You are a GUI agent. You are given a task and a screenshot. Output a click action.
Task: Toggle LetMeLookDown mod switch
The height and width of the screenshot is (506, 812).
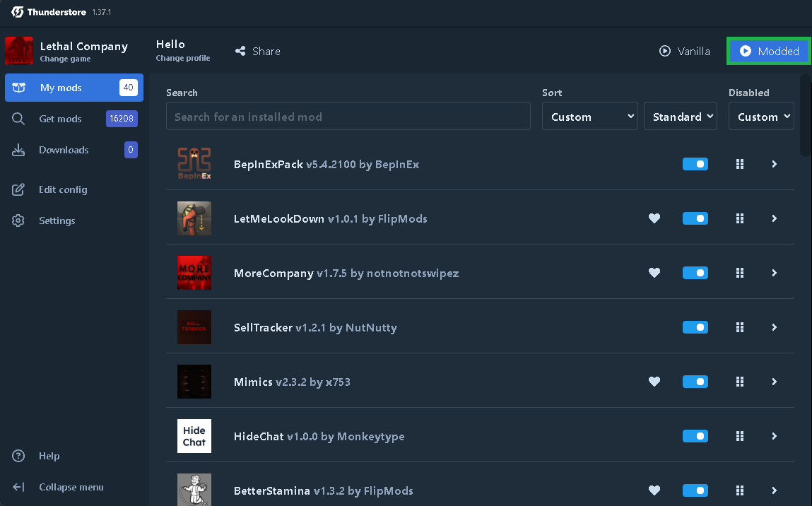pyautogui.click(x=695, y=218)
